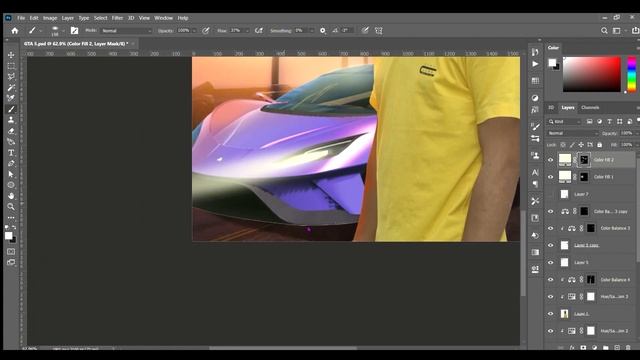Click the new adjustment layer half-circle icon
Viewport: 640px width, 360px height.
coord(594,348)
